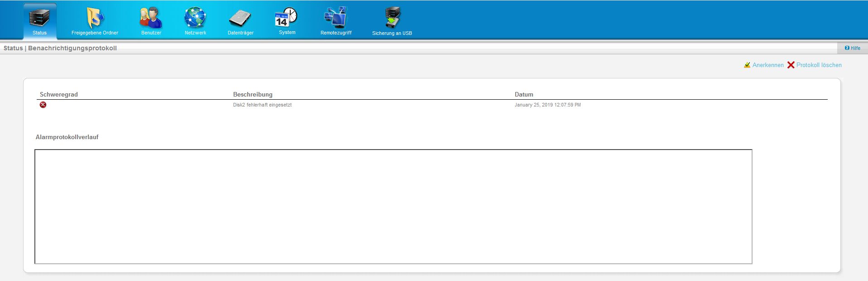Image resolution: width=868 pixels, height=281 pixels.
Task: Open the Benutzer users icon
Action: coord(151,18)
